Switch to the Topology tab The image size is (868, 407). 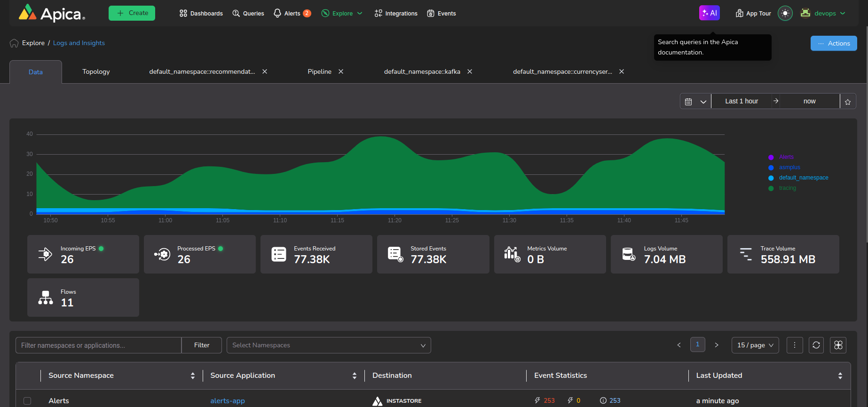pyautogui.click(x=96, y=72)
